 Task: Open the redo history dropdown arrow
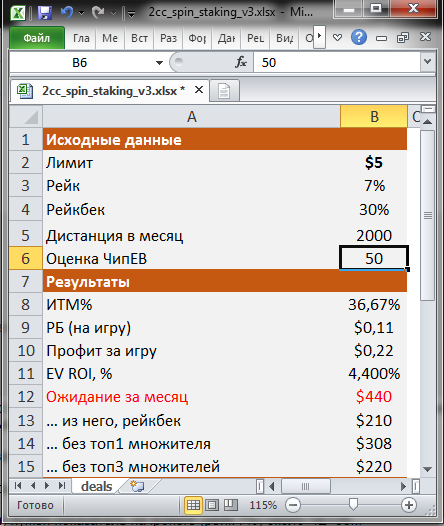114,13
